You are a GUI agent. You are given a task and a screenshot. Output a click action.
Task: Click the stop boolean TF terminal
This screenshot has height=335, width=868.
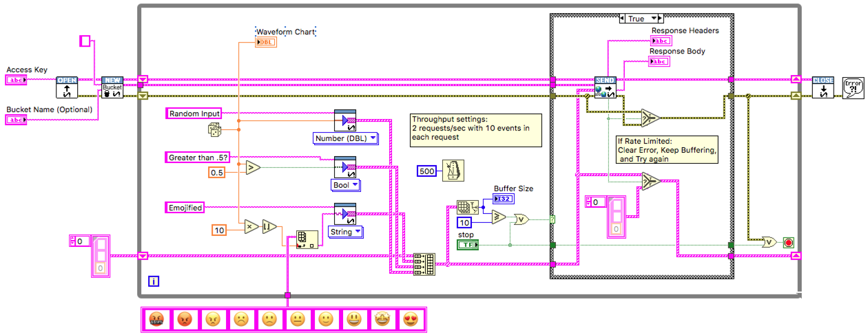point(470,245)
